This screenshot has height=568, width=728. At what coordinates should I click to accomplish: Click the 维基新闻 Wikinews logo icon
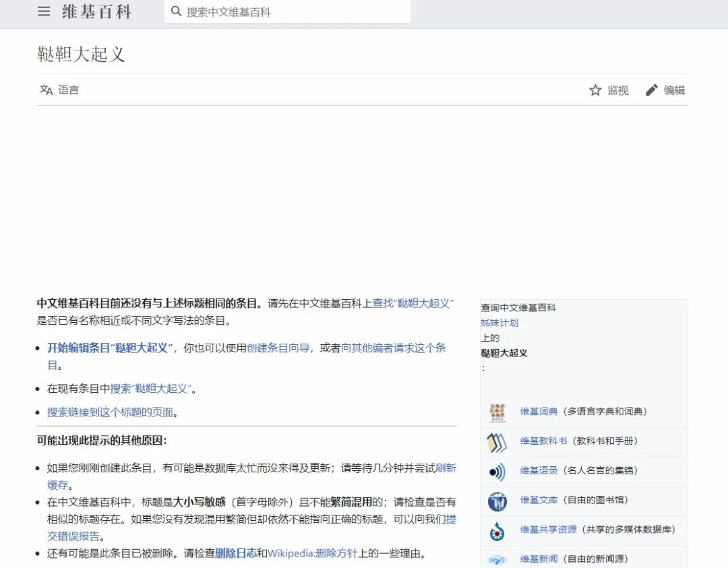[497, 559]
